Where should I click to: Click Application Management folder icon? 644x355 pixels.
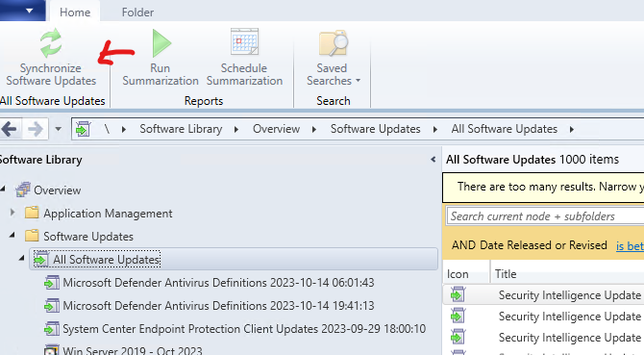tap(32, 213)
